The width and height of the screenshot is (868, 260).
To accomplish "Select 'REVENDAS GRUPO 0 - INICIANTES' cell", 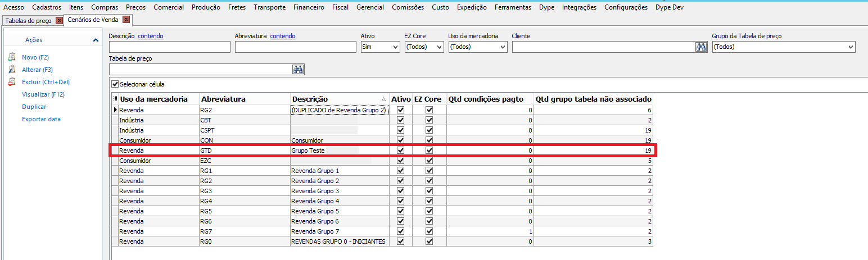I will click(x=340, y=241).
